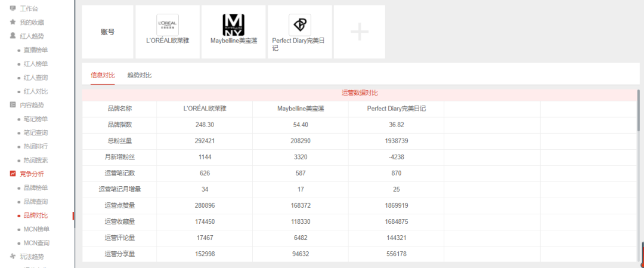Click the 运营点赞量 row label
The height and width of the screenshot is (268, 644).
coord(119,205)
